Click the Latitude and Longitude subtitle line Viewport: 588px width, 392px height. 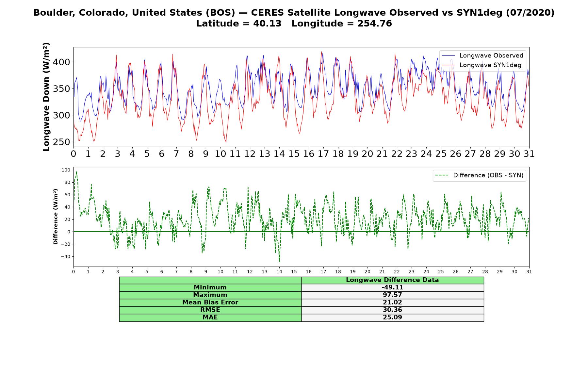click(x=294, y=24)
